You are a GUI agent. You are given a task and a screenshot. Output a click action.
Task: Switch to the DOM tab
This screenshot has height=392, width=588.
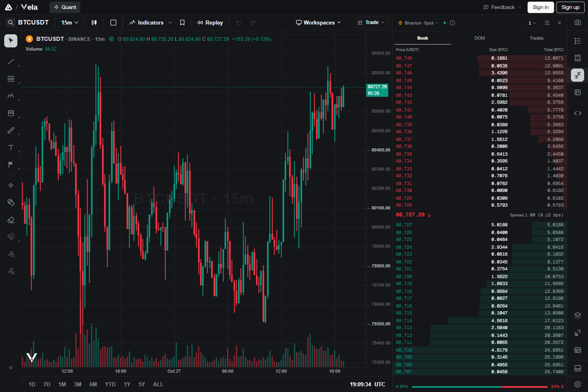(x=479, y=38)
